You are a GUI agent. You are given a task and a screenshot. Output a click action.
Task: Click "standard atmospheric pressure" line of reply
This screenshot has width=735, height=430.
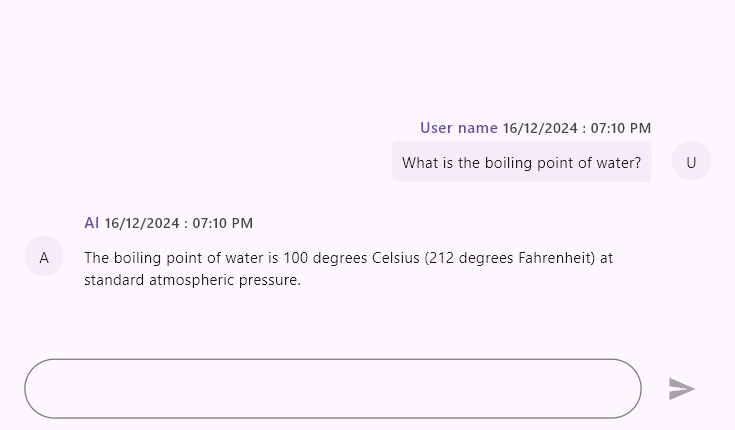tap(192, 280)
